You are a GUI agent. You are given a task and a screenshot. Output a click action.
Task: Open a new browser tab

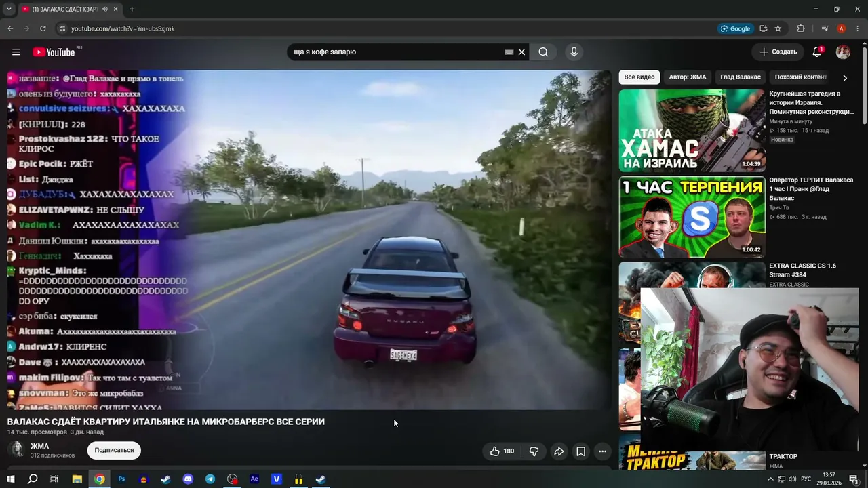(x=132, y=9)
